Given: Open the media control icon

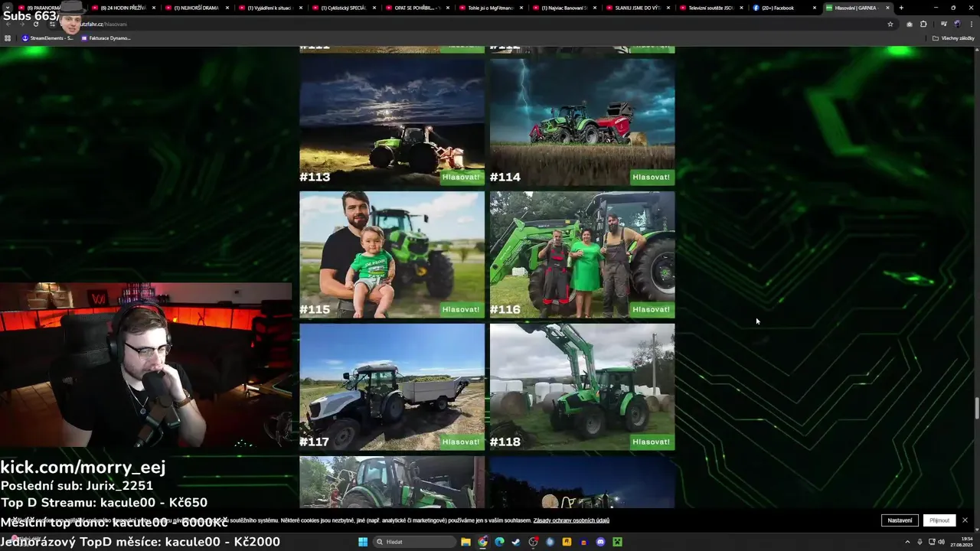Looking at the screenshot, I should 943,24.
